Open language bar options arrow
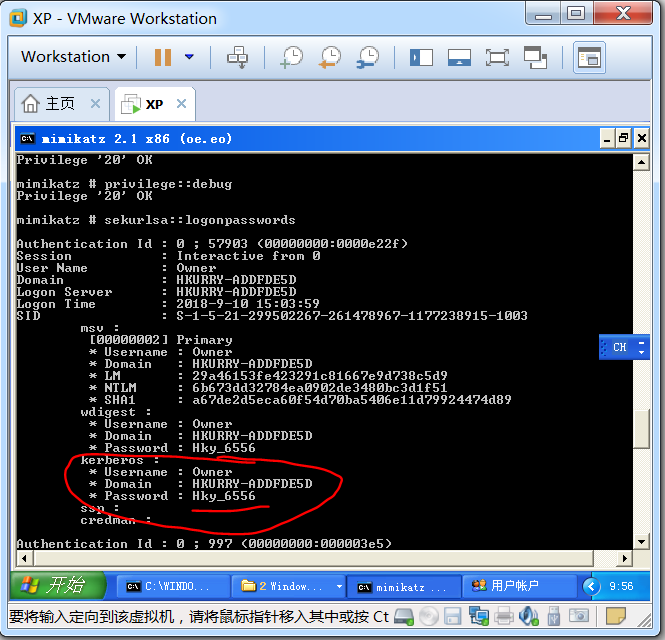The width and height of the screenshot is (665, 640). tap(641, 351)
